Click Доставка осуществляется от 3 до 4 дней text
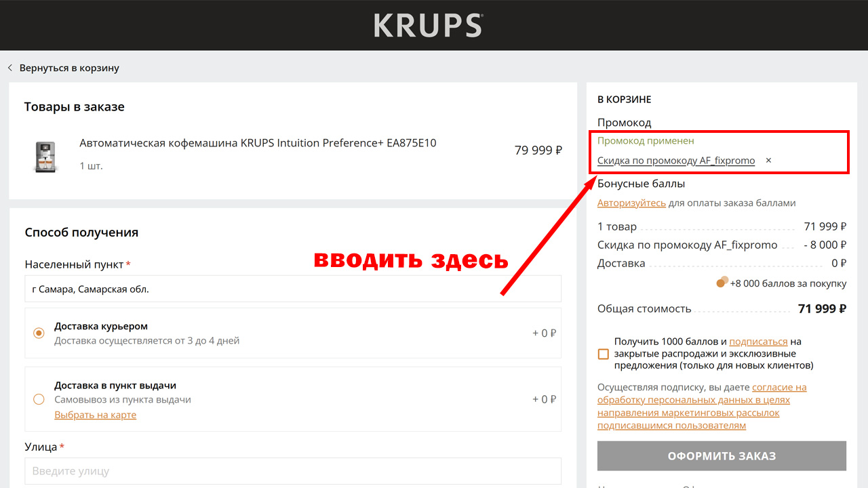This screenshot has height=488, width=868. coord(147,340)
